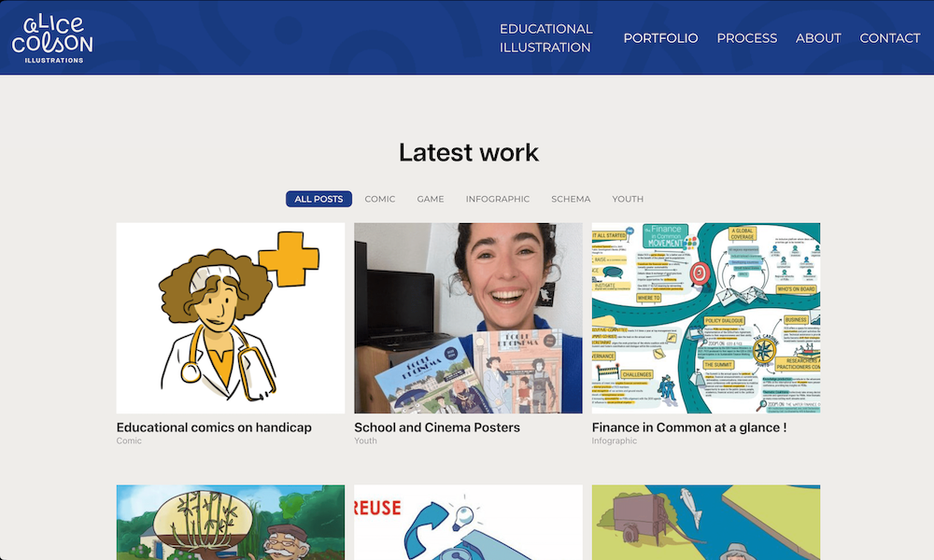The image size is (934, 560).
Task: Click the Educational comics on handicap title
Action: coord(214,427)
